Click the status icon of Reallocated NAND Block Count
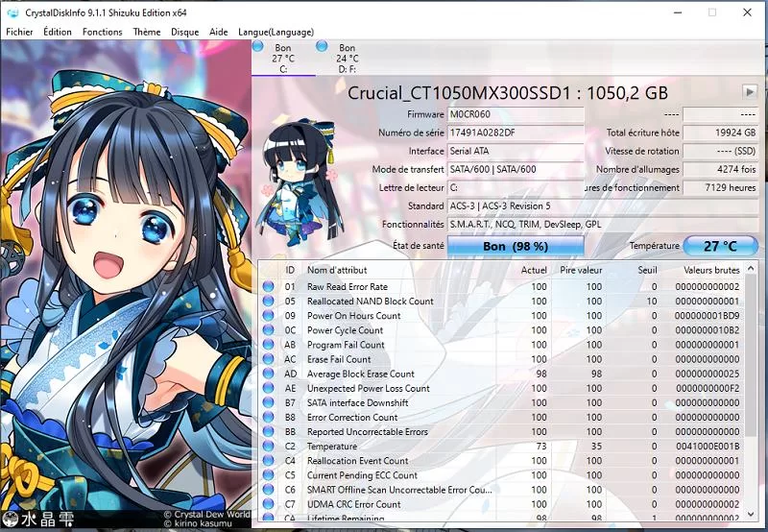This screenshot has height=532, width=768. coord(269,302)
